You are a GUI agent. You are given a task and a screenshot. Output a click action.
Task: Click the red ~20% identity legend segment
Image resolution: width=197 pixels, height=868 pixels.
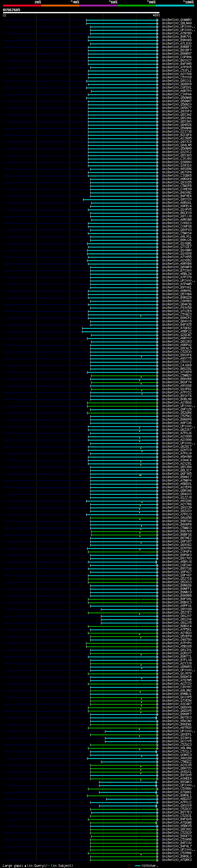22,6
